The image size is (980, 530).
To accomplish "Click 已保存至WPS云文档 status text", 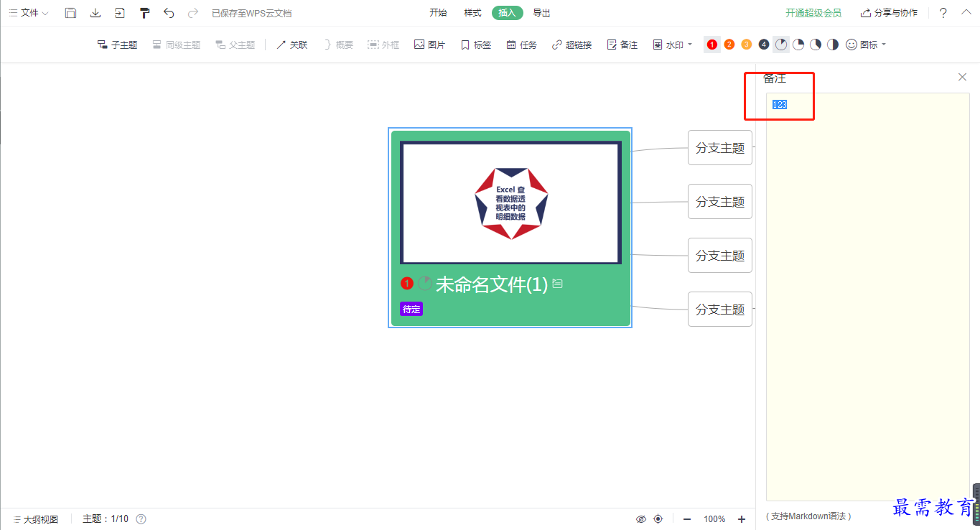I will click(252, 13).
